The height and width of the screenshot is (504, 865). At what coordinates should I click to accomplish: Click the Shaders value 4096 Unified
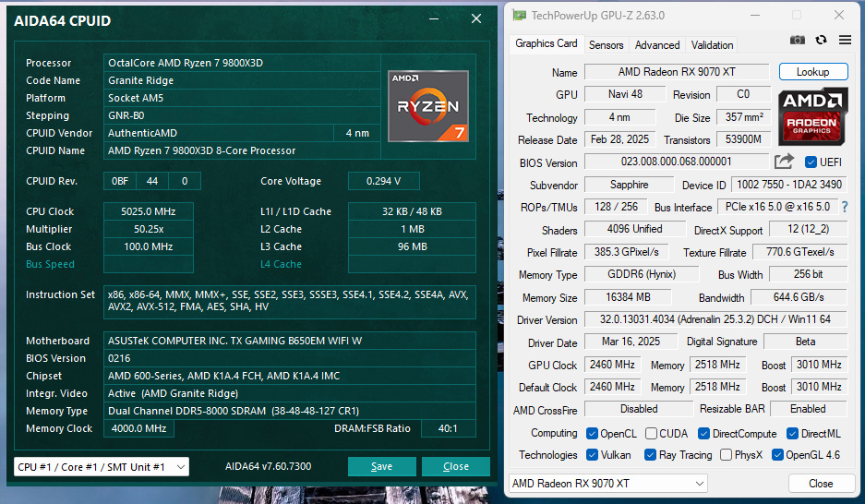coord(634,230)
